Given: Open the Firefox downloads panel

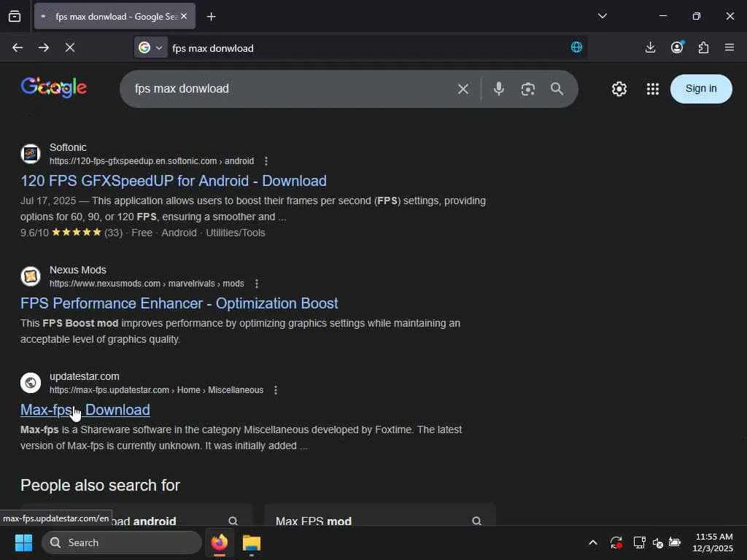Looking at the screenshot, I should 650,47.
